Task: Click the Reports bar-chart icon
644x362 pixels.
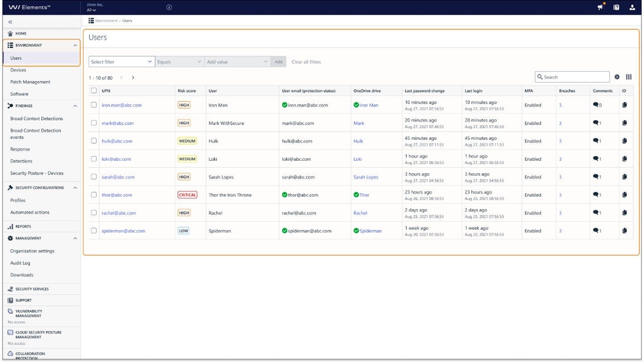Action: [x=11, y=226]
